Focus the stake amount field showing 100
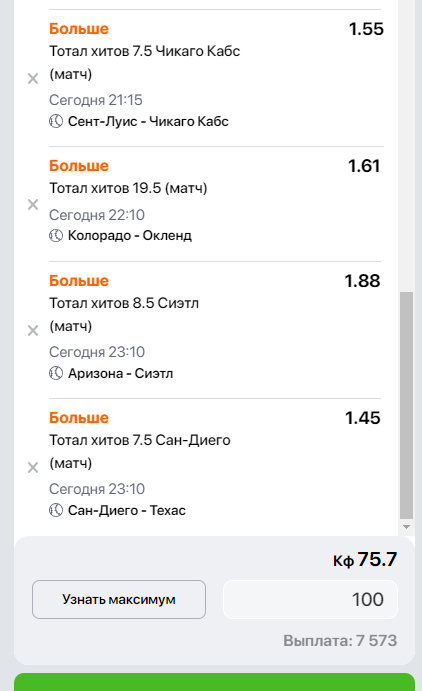 pos(311,599)
